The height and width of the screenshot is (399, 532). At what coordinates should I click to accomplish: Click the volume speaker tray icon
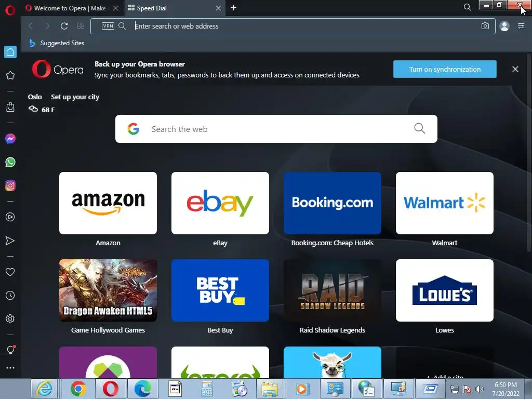[480, 389]
